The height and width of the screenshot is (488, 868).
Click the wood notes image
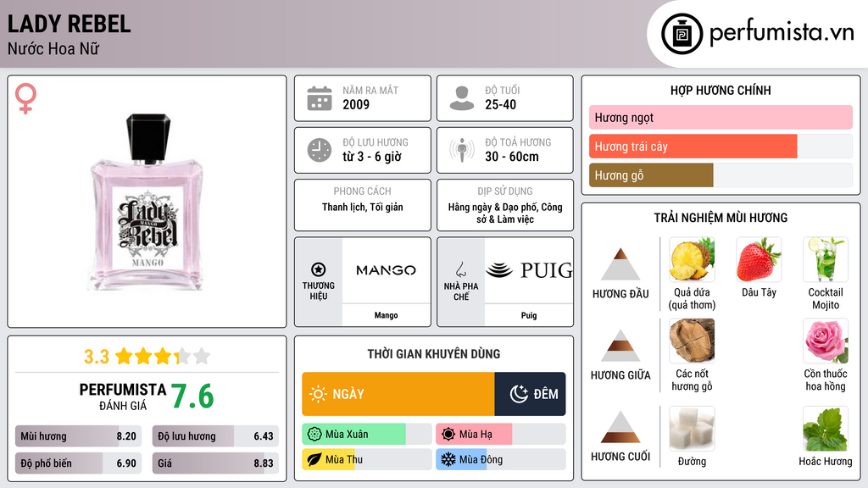click(x=692, y=341)
